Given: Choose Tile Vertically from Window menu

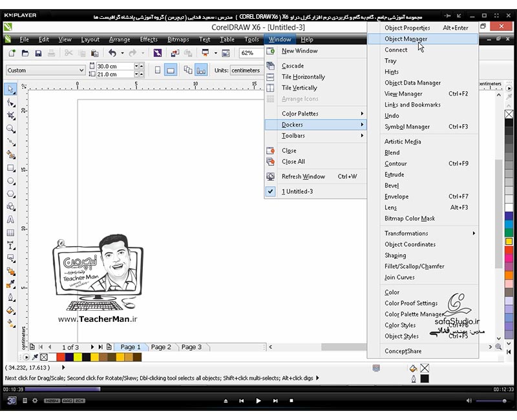Looking at the screenshot, I should pos(316,88).
